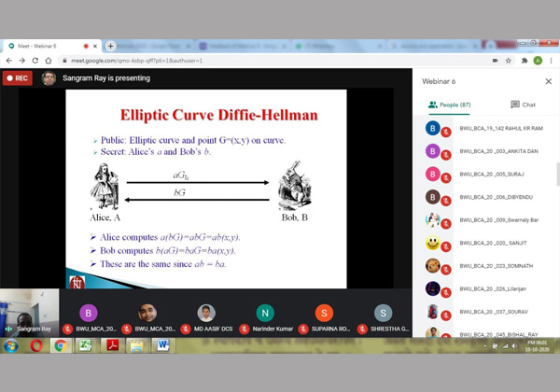Screen dimensions: 560x392
Task: Open the Chrome extensions puzzle icon
Action: click(525, 61)
